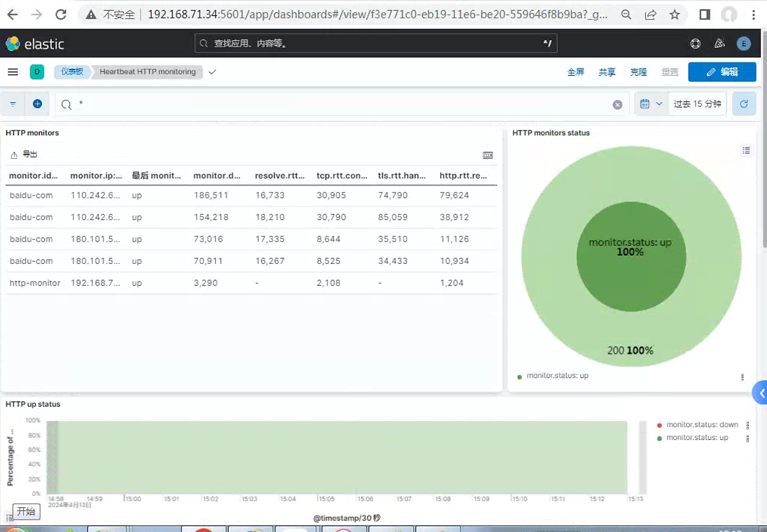Clear the query with the X icon
The height and width of the screenshot is (532, 767).
tap(617, 105)
